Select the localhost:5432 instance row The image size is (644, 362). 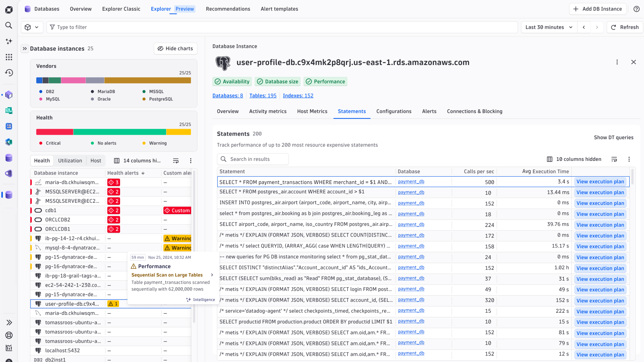pos(111,351)
